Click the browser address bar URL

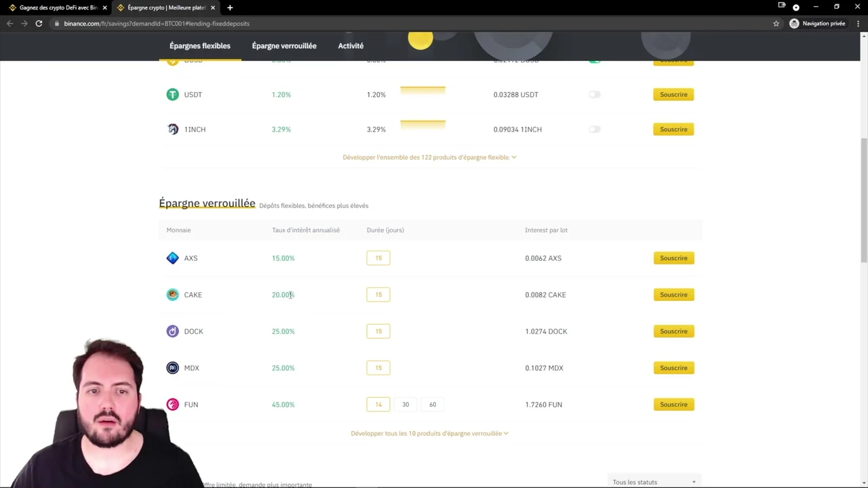pos(157,23)
